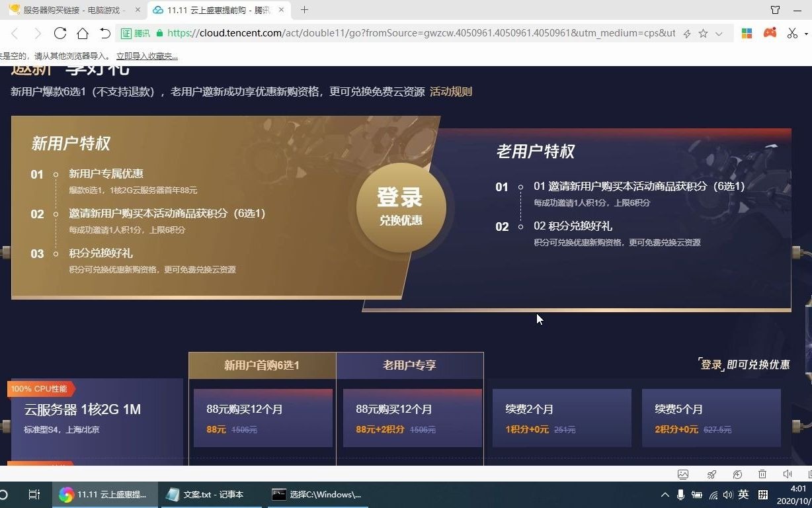This screenshot has height=508, width=812.
Task: Show hidden icons in the system tray
Action: click(x=665, y=494)
